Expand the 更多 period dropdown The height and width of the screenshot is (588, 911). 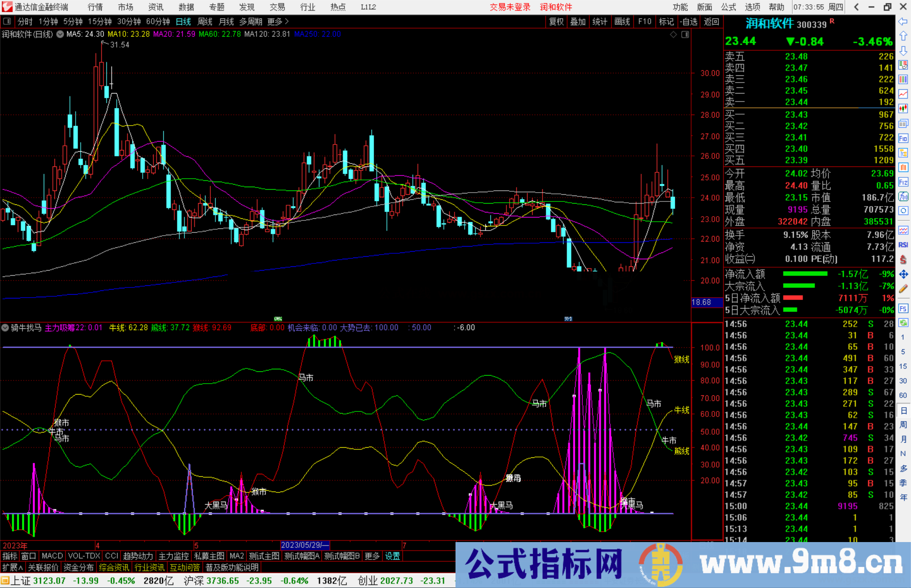(275, 21)
